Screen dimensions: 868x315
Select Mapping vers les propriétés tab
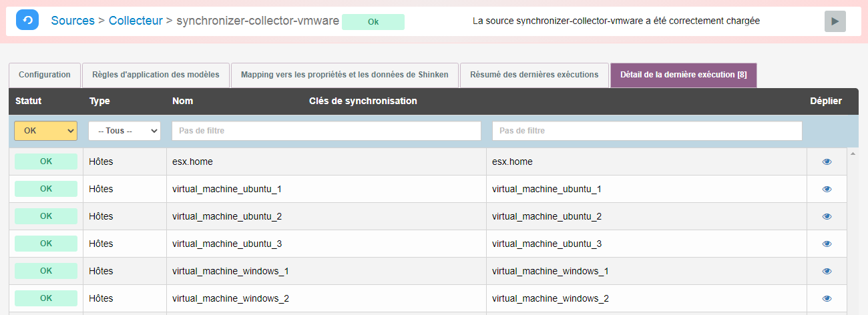[x=345, y=75]
